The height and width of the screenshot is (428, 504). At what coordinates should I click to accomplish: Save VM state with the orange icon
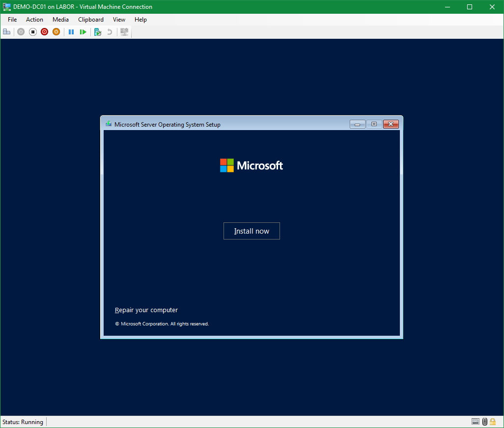point(56,32)
